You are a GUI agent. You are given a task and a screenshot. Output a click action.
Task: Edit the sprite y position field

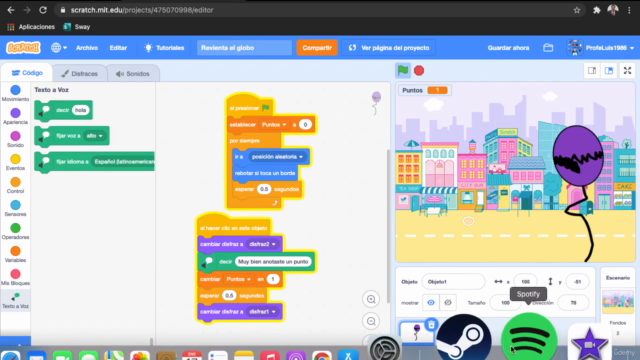(577, 282)
